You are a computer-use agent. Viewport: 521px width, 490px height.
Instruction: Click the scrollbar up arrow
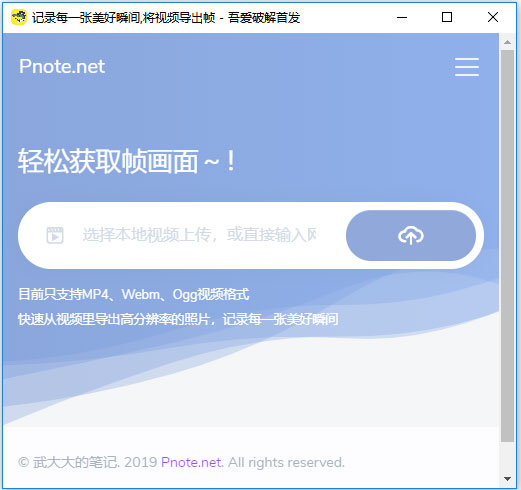tap(507, 42)
